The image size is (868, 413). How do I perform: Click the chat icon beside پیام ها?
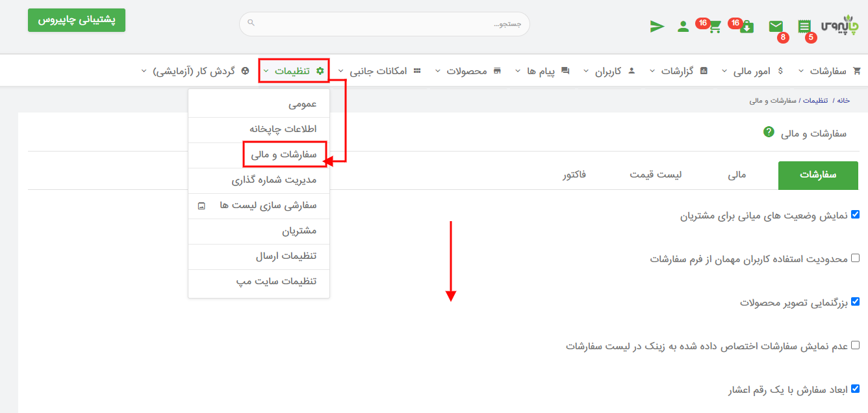(565, 70)
